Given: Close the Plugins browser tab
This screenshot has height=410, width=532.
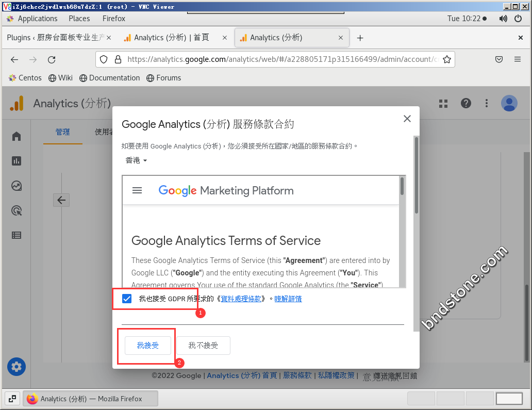Looking at the screenshot, I should (x=109, y=38).
